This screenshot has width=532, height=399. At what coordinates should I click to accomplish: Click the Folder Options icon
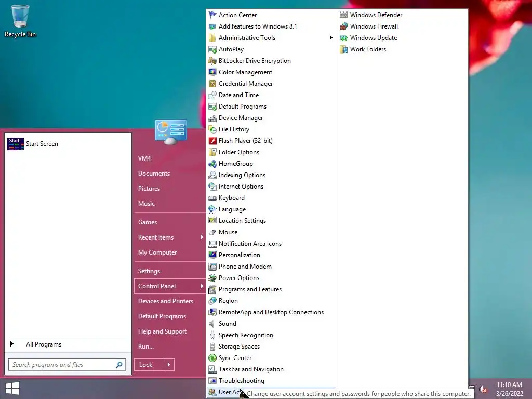pos(212,152)
